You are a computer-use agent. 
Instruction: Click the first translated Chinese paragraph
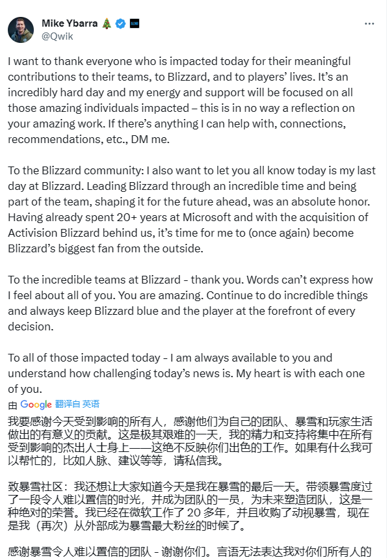pyautogui.click(x=189, y=436)
